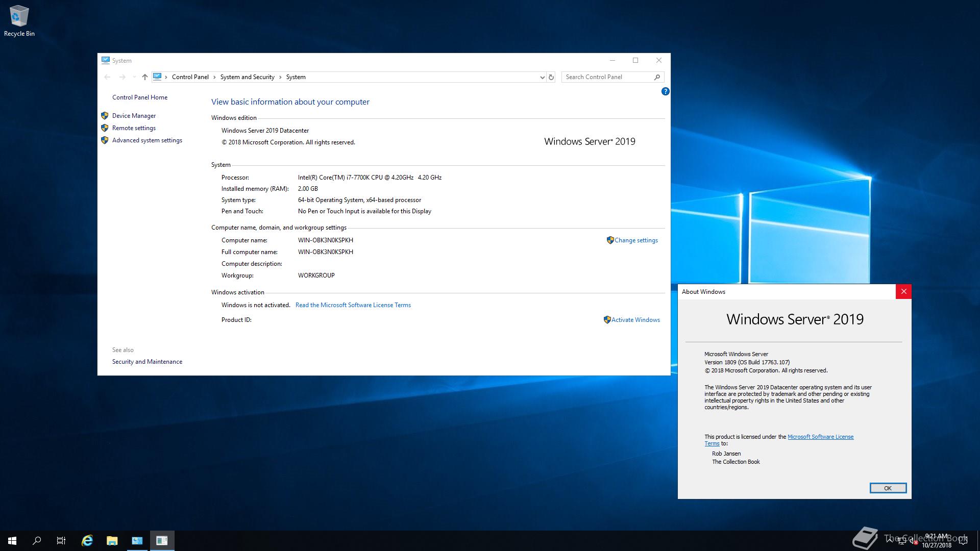980x551 pixels.
Task: Minimize the System window
Action: point(612,60)
